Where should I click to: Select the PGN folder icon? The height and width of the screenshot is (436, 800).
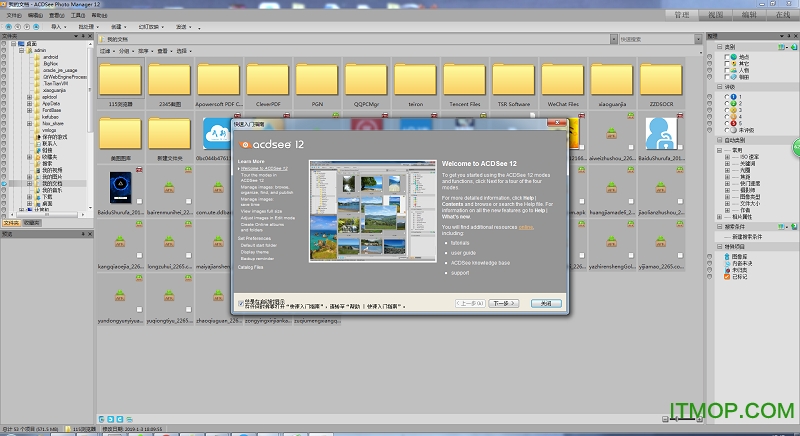point(317,79)
